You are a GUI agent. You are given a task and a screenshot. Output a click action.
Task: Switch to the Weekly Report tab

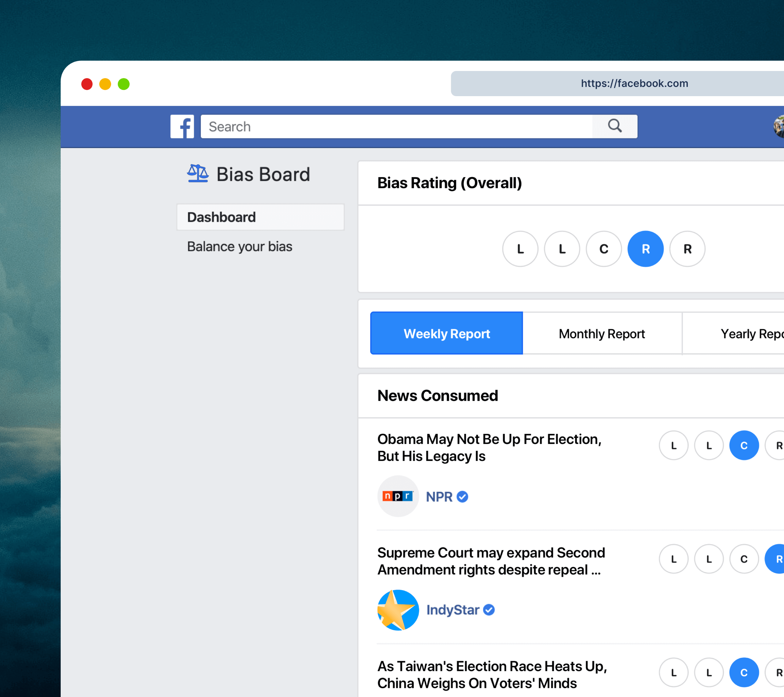(447, 334)
